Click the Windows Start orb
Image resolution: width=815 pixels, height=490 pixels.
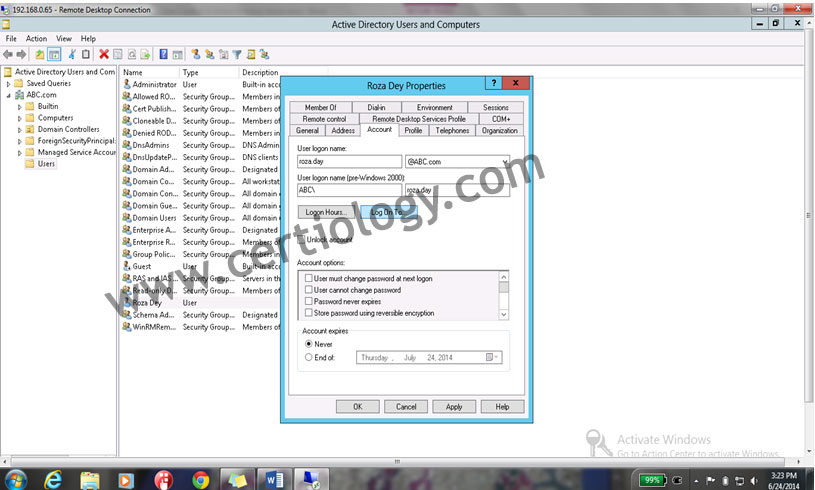[x=15, y=480]
